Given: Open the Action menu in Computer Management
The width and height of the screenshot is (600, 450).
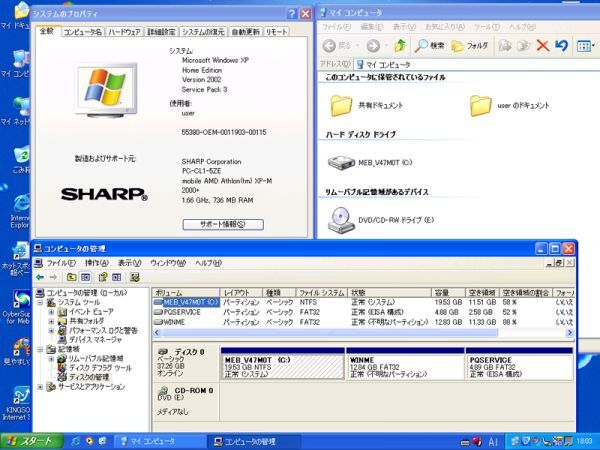Looking at the screenshot, I should pyautogui.click(x=96, y=263).
